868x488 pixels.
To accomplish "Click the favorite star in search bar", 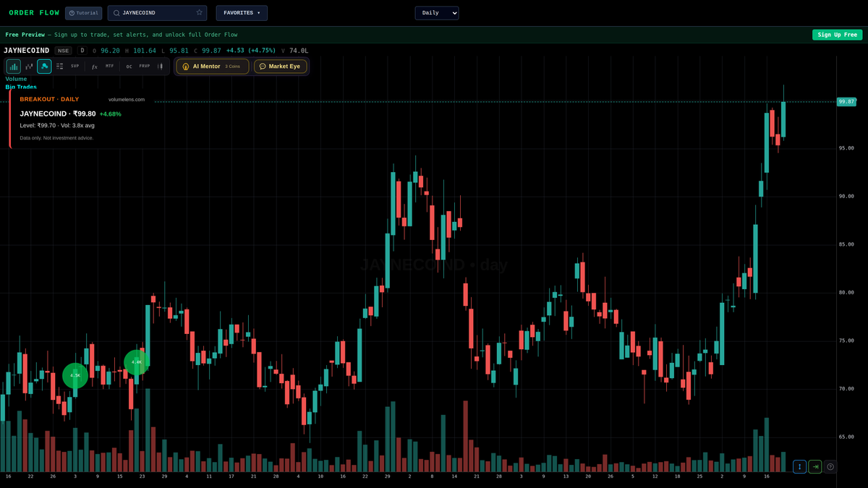I will (x=199, y=12).
